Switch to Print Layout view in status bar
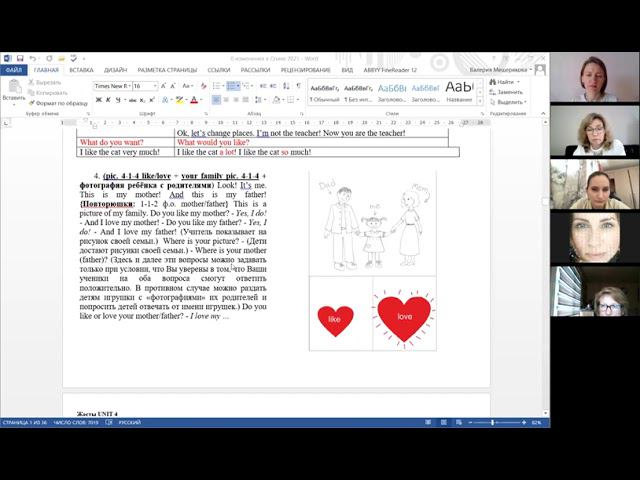Viewport: 640px width, 480px height. (443, 422)
